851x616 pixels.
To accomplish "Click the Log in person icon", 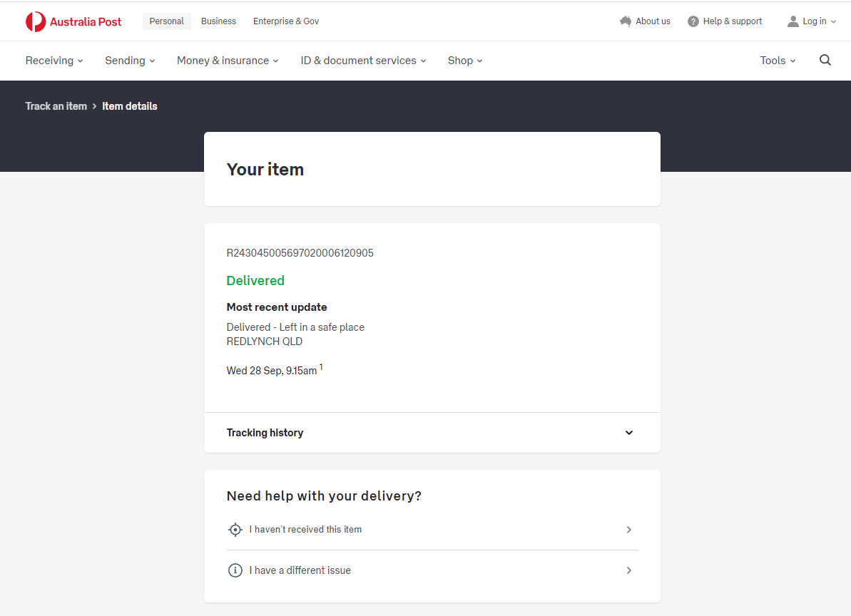I will [793, 21].
